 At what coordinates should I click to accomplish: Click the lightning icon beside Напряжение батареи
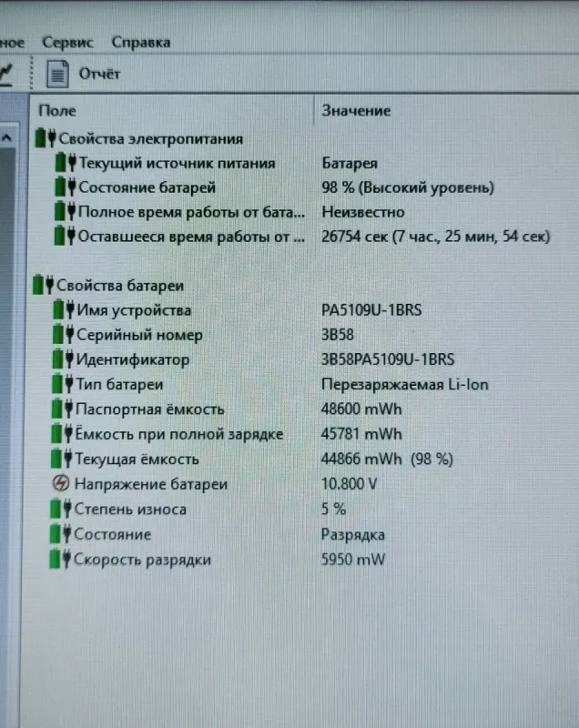[61, 484]
